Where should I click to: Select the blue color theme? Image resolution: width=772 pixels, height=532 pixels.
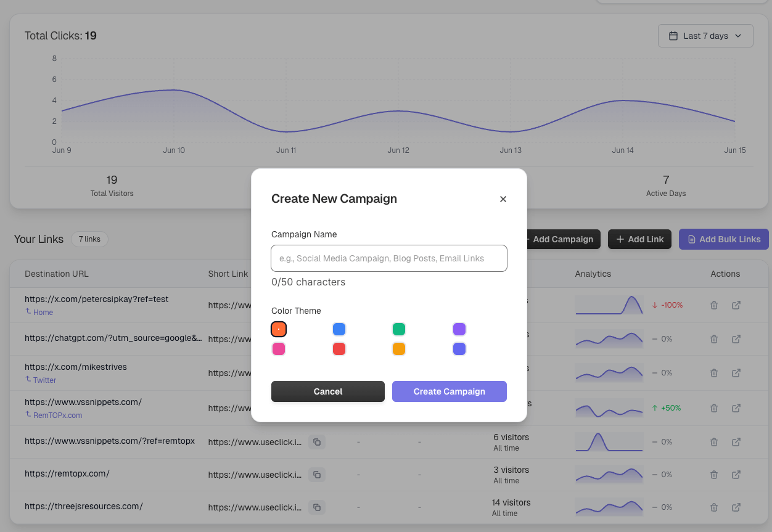pyautogui.click(x=339, y=329)
